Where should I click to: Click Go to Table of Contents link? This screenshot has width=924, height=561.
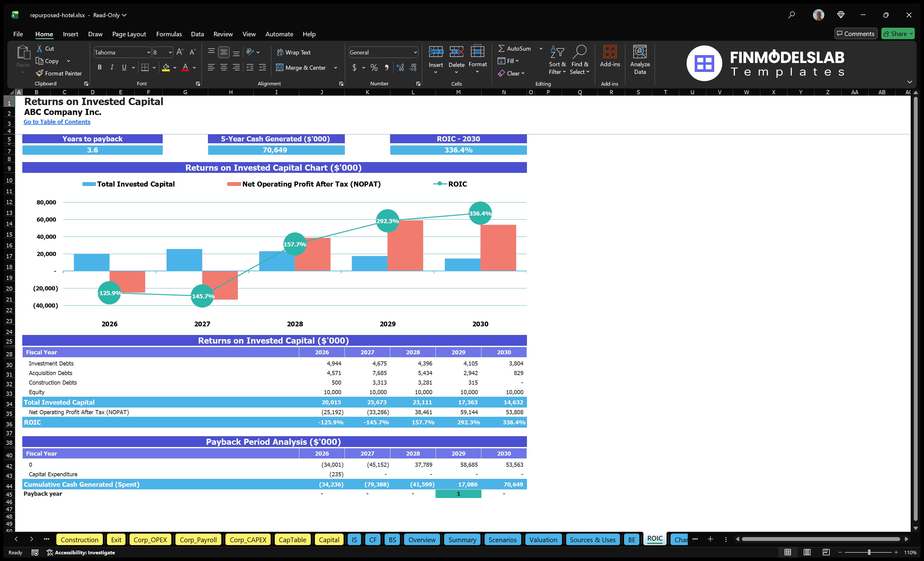(x=57, y=122)
